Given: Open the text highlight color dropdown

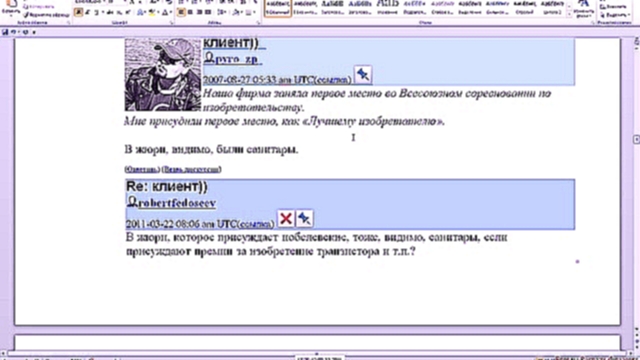Looking at the screenshot, I should 158,13.
